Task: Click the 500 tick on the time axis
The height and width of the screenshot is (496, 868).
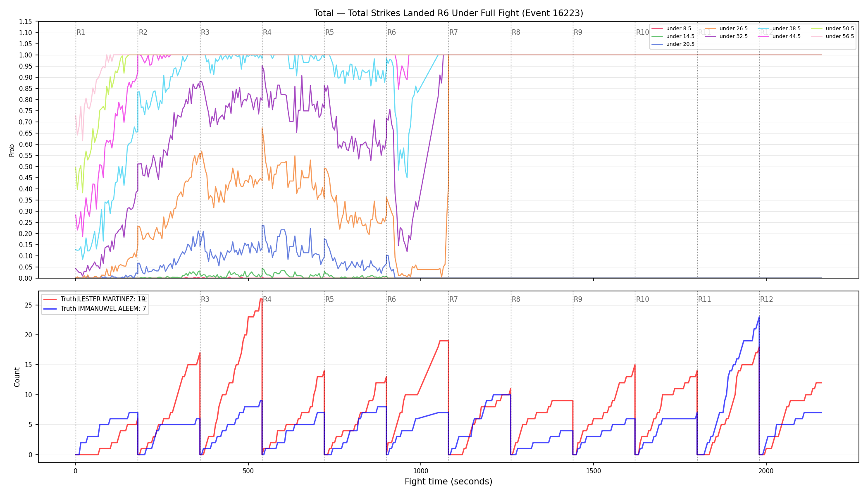Action: (248, 471)
